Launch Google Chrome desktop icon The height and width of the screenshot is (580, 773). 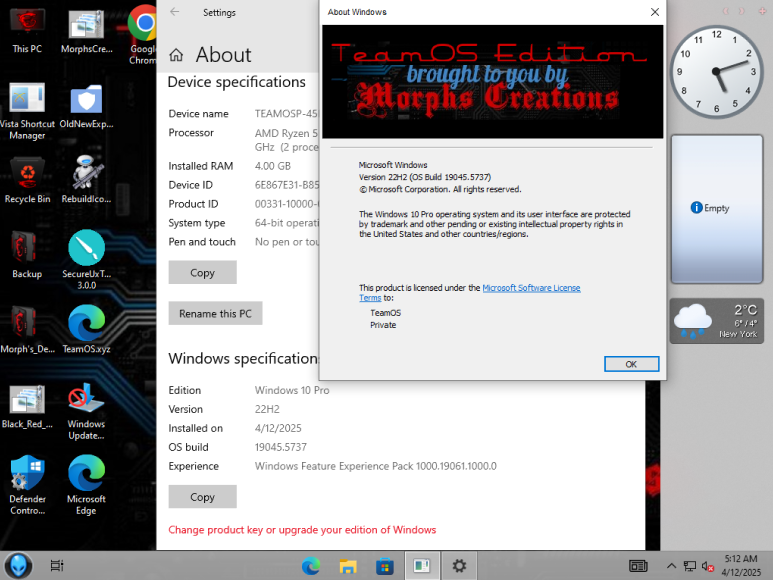(143, 34)
